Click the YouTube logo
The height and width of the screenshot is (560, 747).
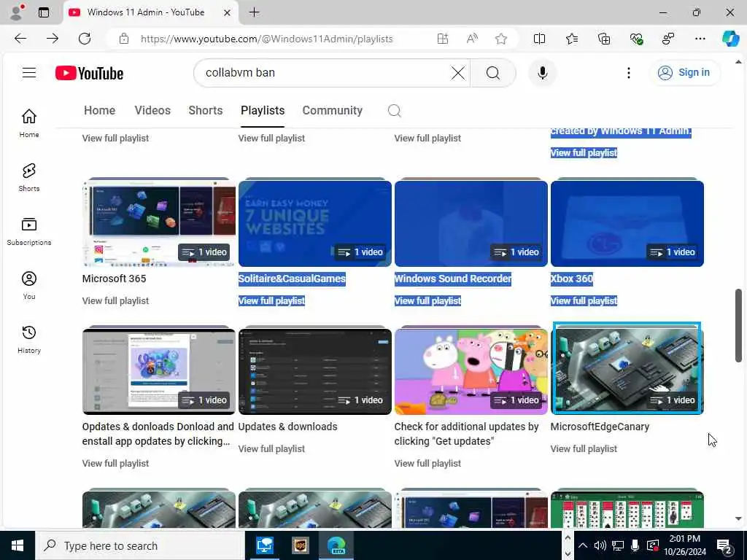[x=89, y=73]
